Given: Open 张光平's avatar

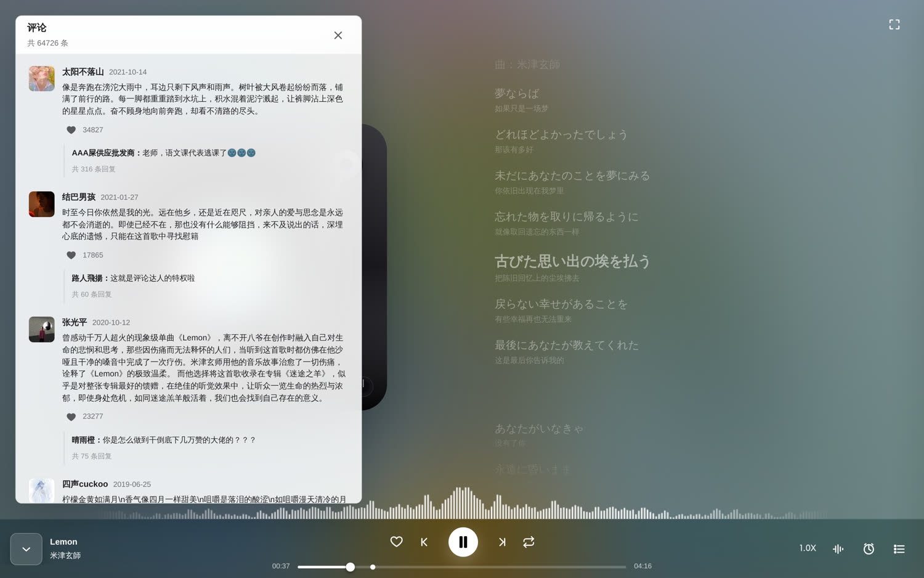Looking at the screenshot, I should coord(42,330).
